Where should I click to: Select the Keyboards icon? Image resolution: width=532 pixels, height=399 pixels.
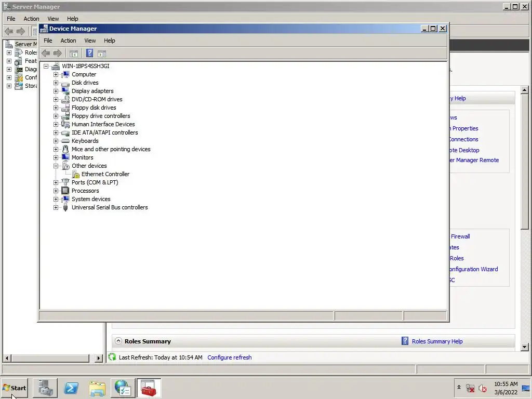click(65, 141)
